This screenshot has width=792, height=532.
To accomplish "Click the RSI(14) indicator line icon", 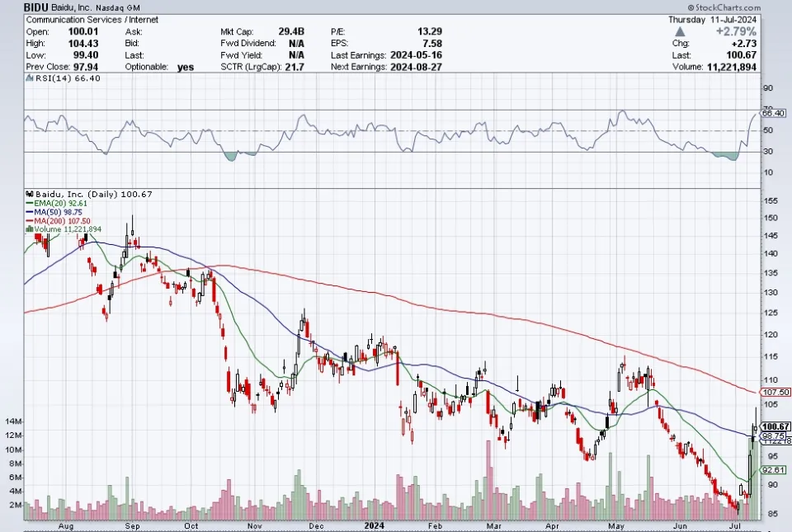I will [28, 79].
